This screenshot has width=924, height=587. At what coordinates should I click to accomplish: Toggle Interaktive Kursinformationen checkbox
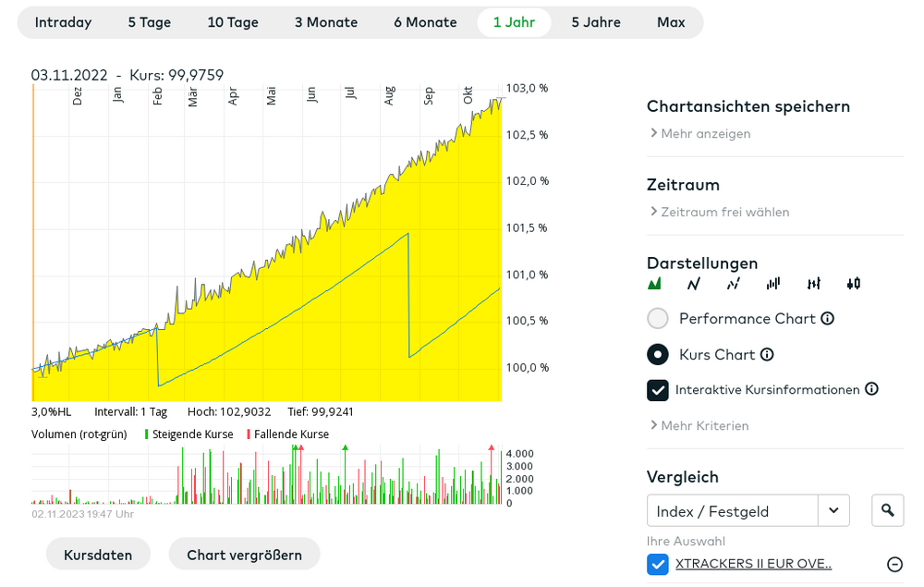click(658, 390)
